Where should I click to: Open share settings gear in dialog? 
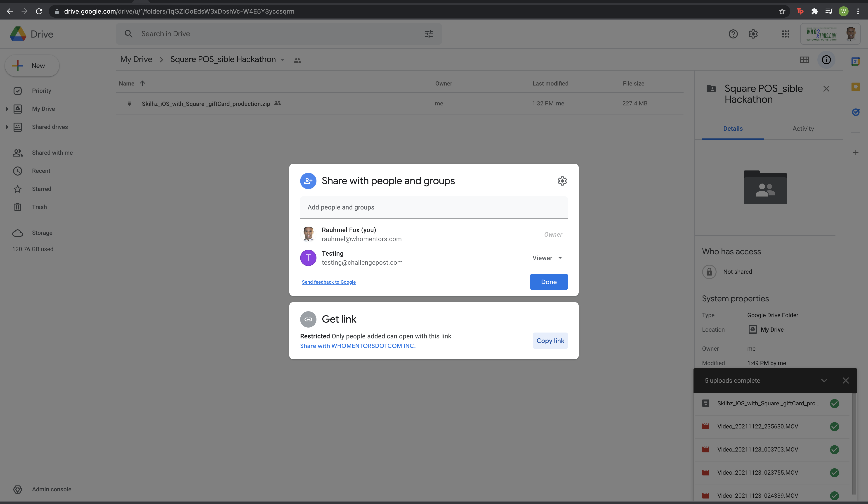[562, 181]
